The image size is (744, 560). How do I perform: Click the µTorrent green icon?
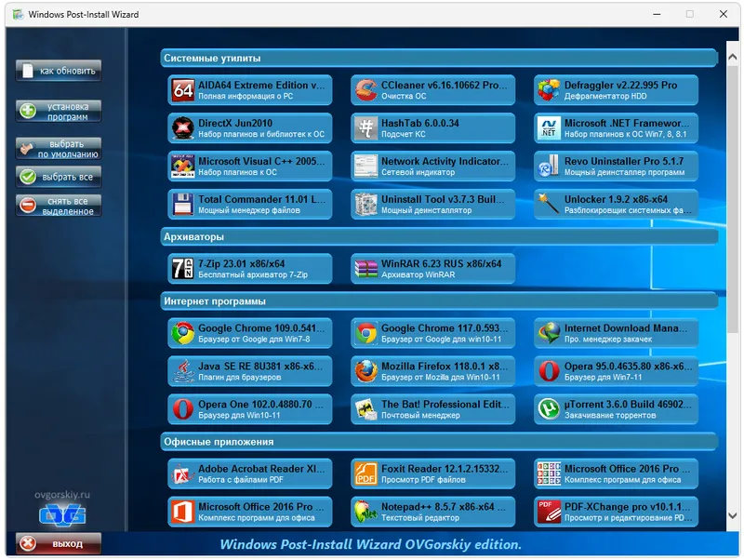(549, 409)
